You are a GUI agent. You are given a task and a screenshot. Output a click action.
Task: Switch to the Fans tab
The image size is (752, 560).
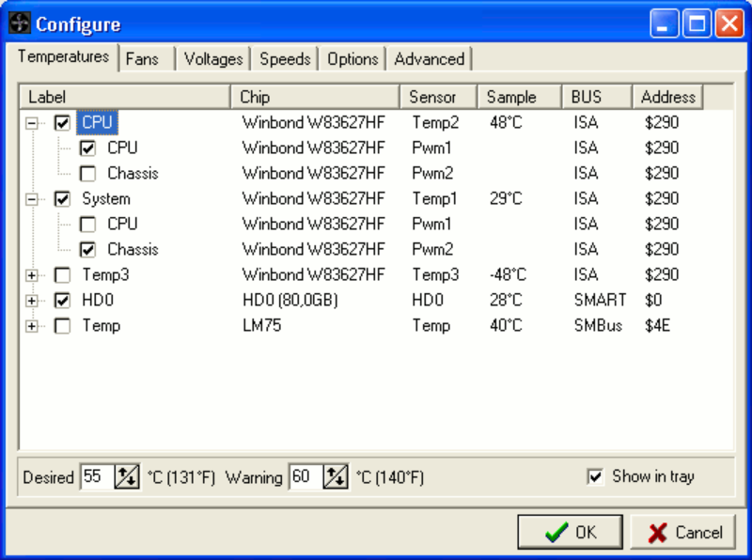pyautogui.click(x=142, y=58)
